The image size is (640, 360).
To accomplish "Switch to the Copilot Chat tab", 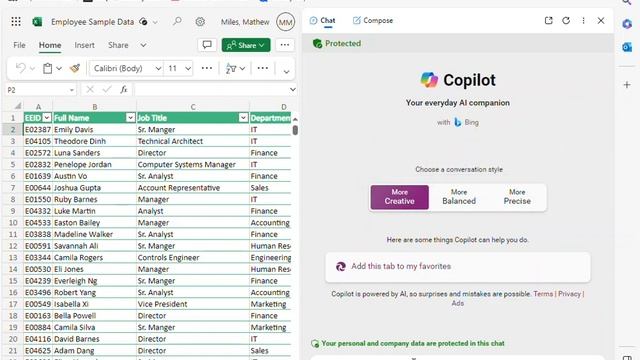I will coord(322,20).
